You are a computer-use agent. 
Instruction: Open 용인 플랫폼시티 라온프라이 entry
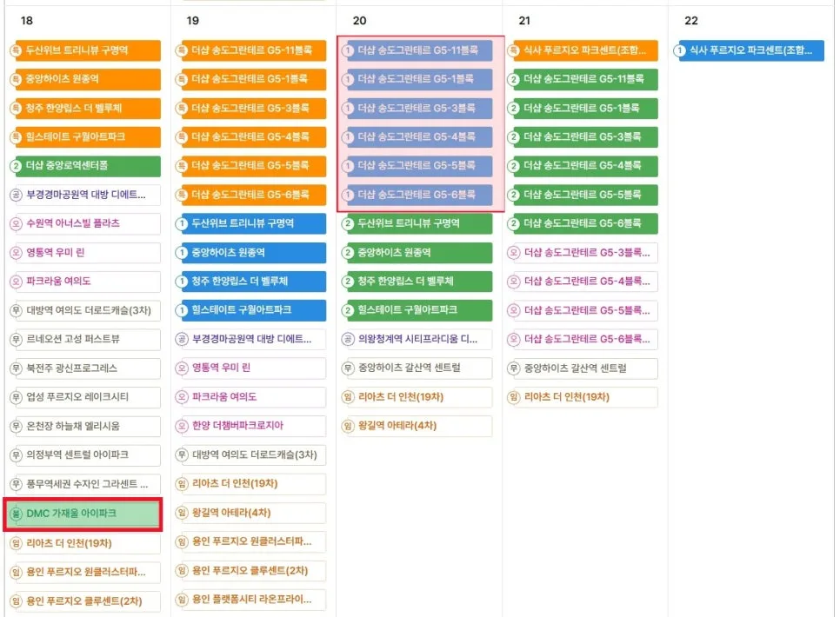coord(250,600)
